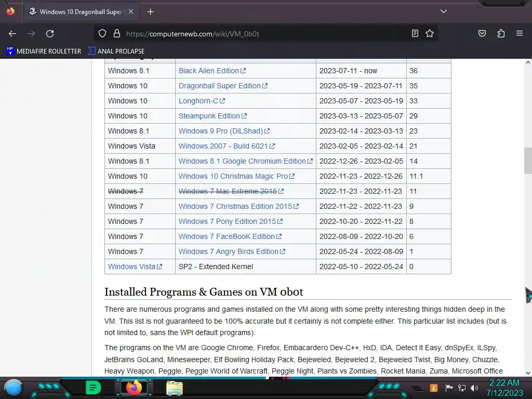Open Firefox application menu
532x399 pixels.
click(x=520, y=33)
